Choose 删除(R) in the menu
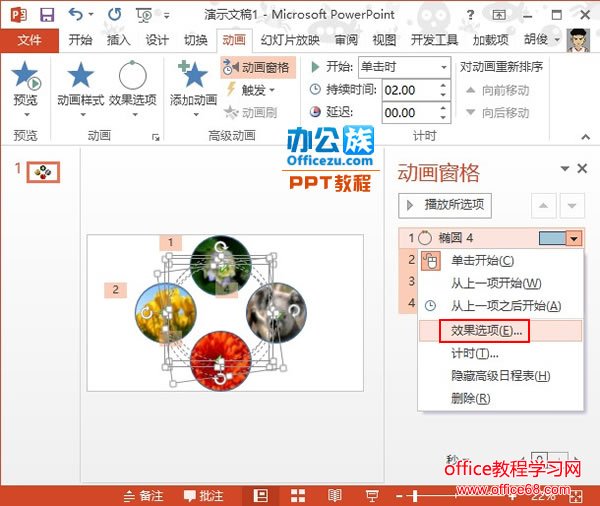Screen dimensions: 600x506 coord(501,398)
